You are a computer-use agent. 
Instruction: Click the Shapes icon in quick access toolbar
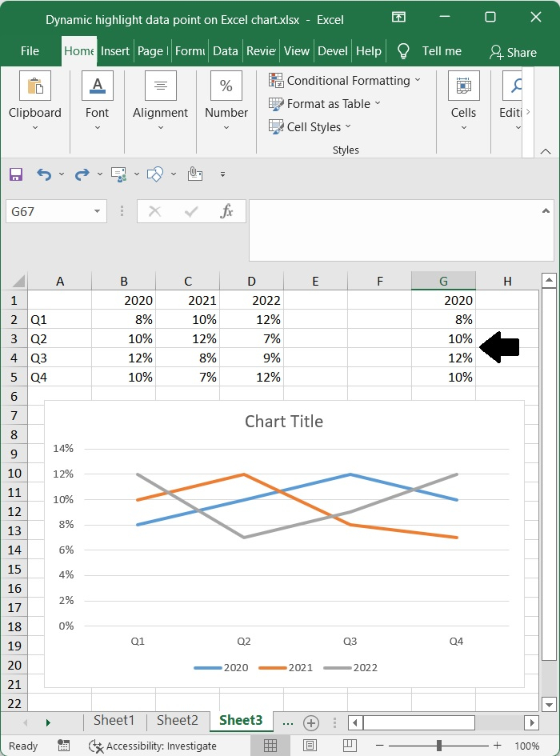[155, 174]
